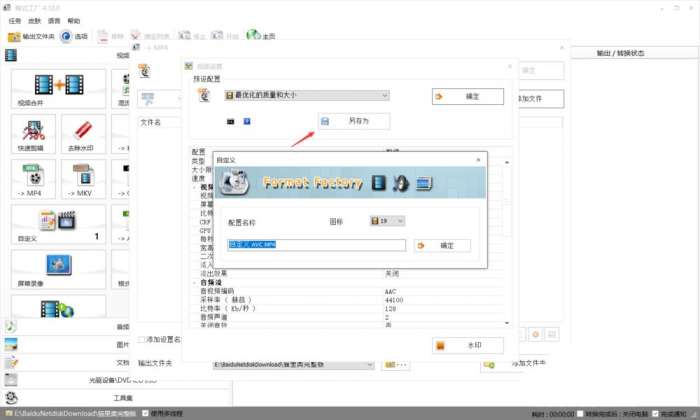The width and height of the screenshot is (700, 420).
Task: Click the Format Factory logo in banner
Action: coord(235,183)
